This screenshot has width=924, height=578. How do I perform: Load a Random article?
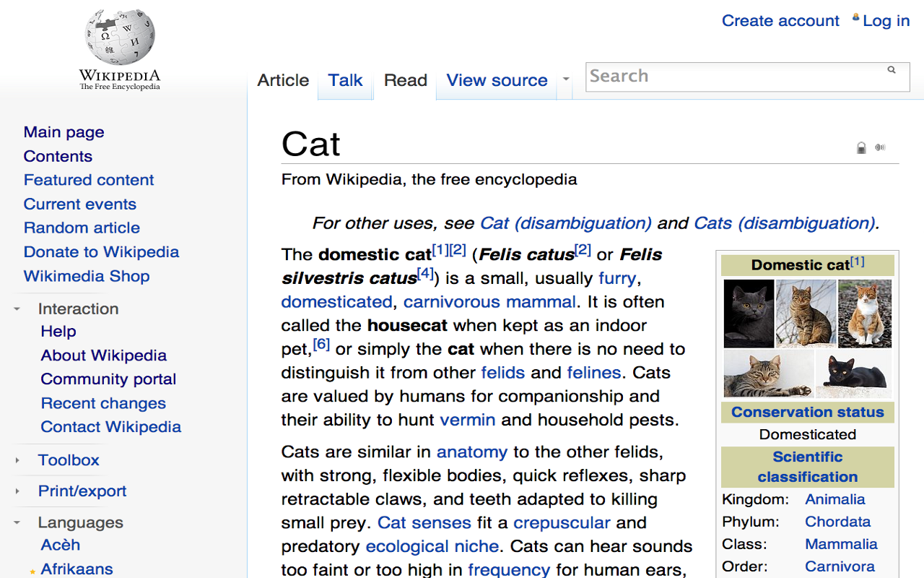[82, 228]
